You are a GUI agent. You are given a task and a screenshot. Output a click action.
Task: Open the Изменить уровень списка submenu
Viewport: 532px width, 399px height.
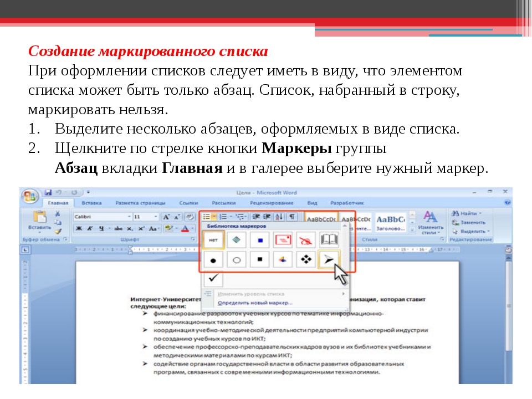tap(275, 294)
